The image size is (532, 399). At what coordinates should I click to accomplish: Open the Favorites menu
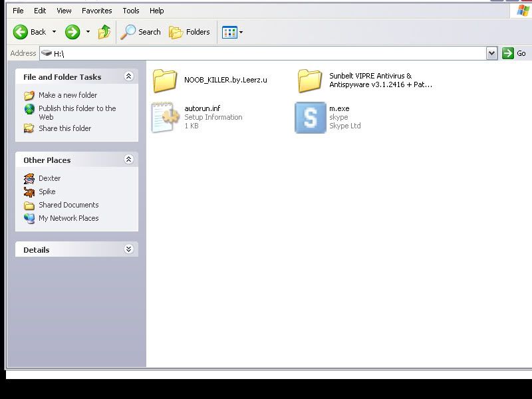point(96,11)
